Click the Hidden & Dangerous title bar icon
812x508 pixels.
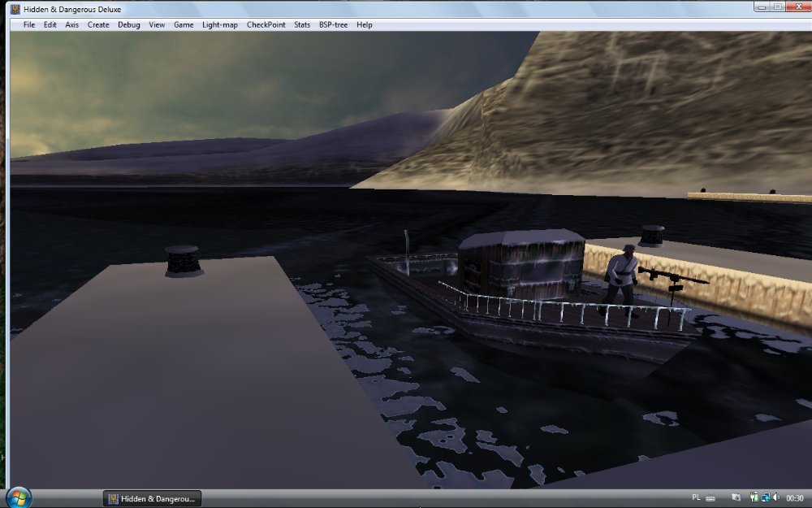pyautogui.click(x=15, y=9)
